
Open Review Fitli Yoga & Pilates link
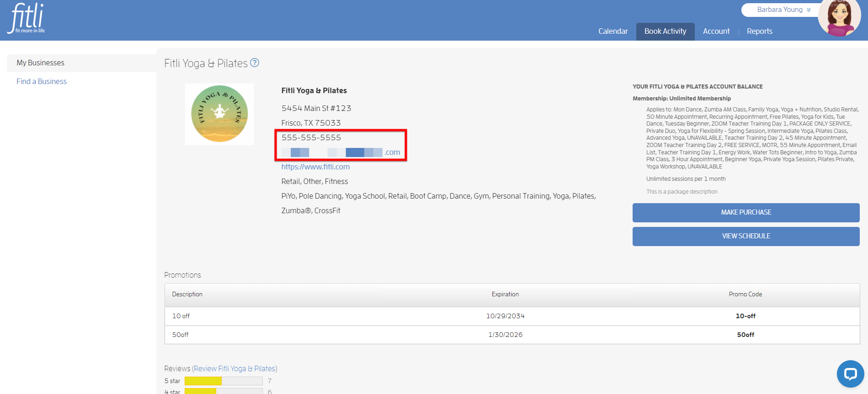click(x=234, y=368)
